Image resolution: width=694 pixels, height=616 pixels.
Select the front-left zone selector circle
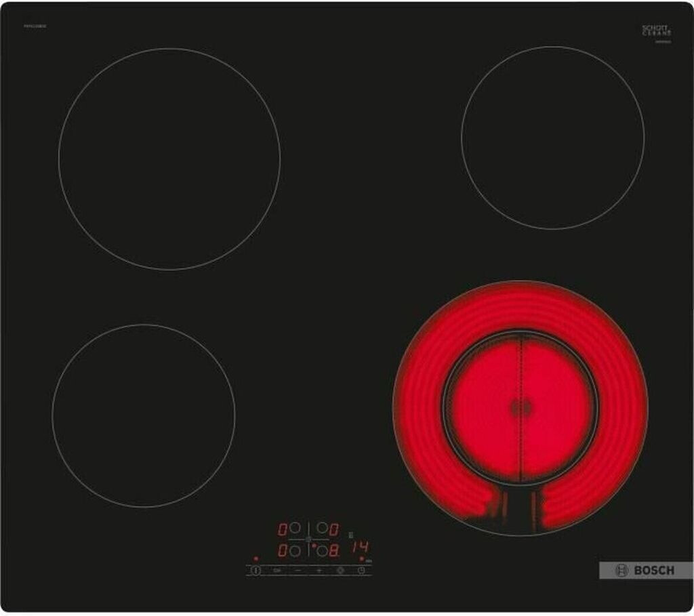pos(295,551)
